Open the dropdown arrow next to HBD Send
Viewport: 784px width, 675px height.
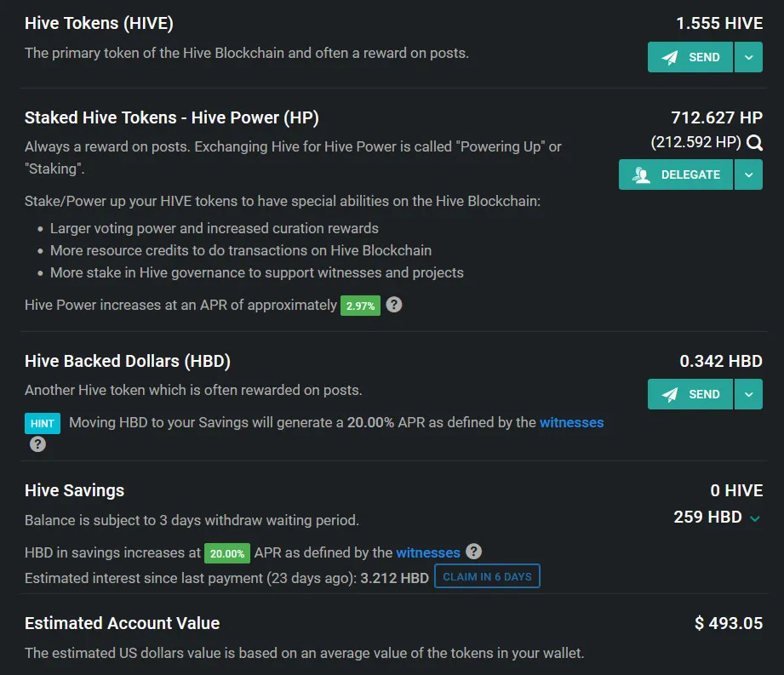[748, 395]
